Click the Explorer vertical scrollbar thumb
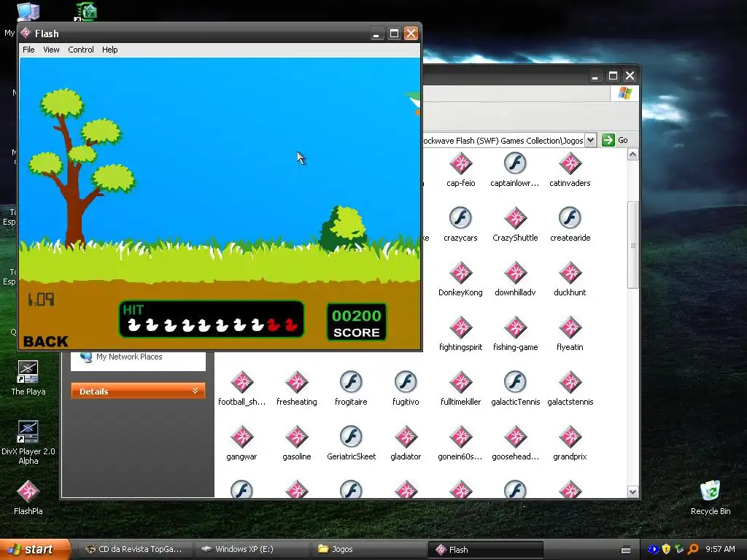The width and height of the screenshot is (747, 560). tap(632, 245)
